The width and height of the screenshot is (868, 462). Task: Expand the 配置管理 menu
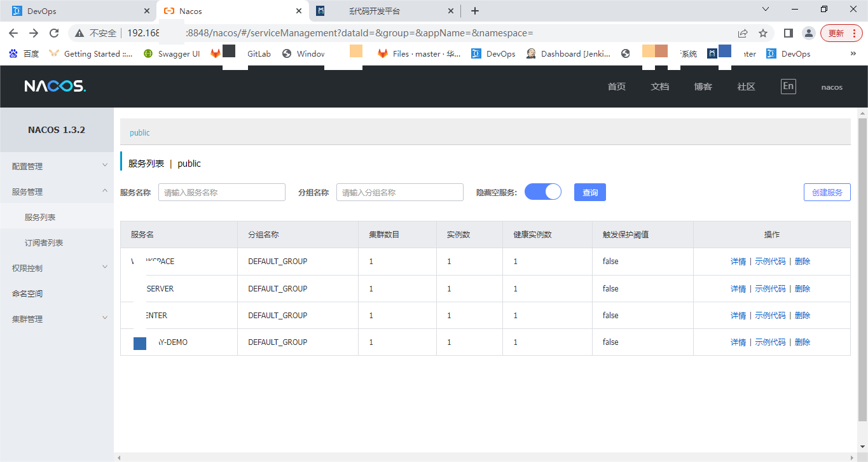57,166
